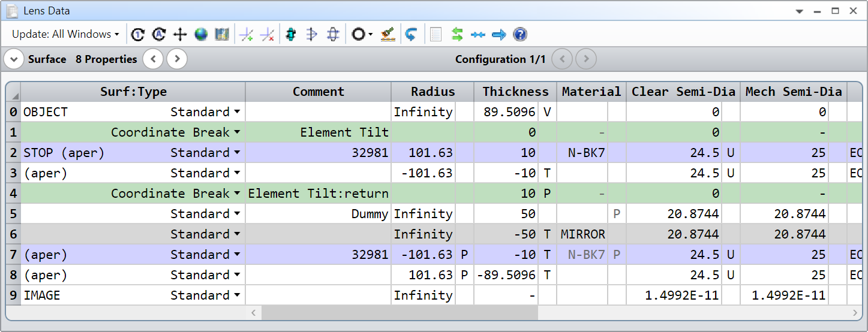
Task: Select the Element Tilt comment cell in row 1
Action: [x=318, y=132]
